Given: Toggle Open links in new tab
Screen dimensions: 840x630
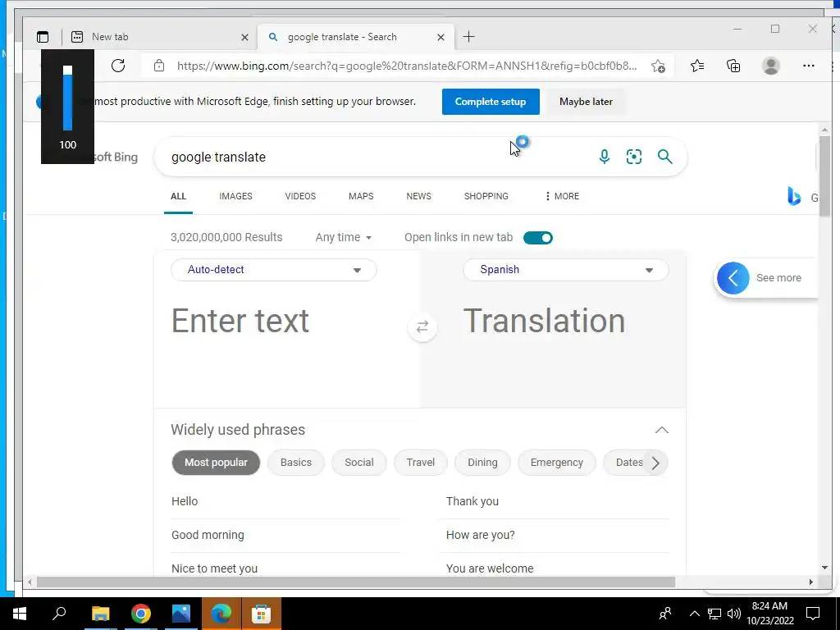Looking at the screenshot, I should [538, 238].
